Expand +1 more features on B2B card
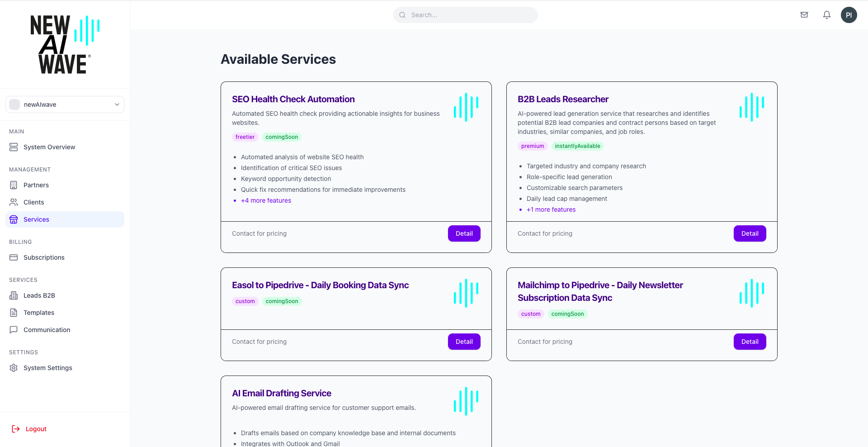 pos(551,209)
